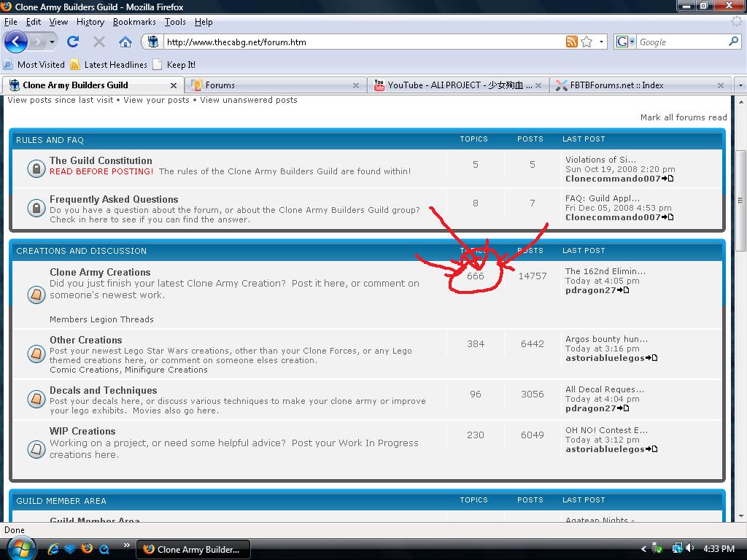
Task: Click forum icon beside Clone Army Creations
Action: (36, 295)
